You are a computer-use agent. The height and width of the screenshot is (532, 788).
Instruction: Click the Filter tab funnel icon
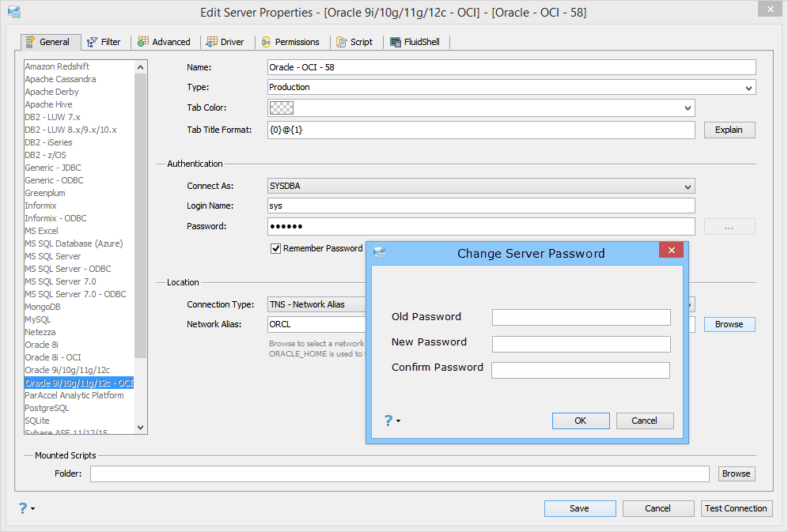93,42
